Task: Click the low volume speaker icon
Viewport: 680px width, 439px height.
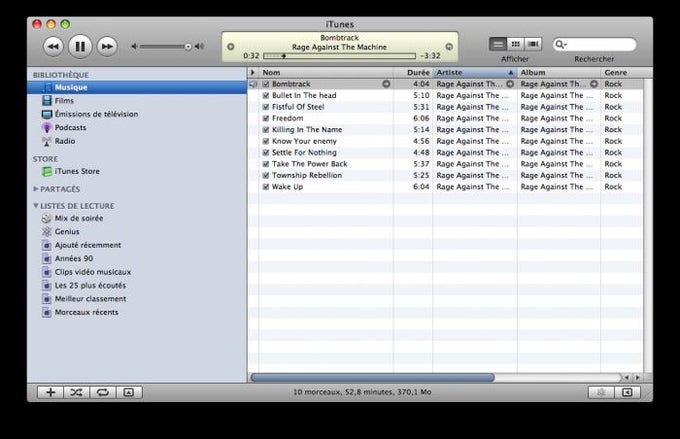Action: [134, 46]
